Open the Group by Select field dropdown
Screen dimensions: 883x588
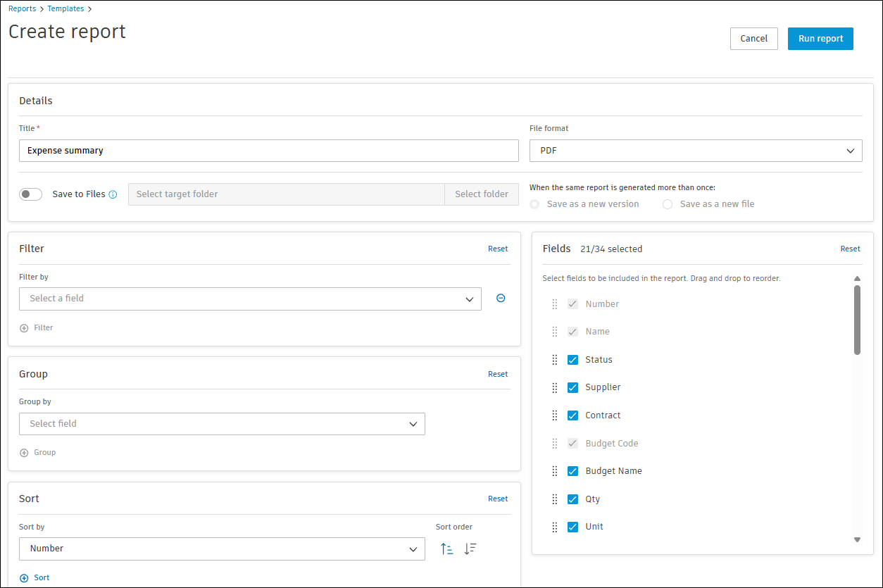222,424
